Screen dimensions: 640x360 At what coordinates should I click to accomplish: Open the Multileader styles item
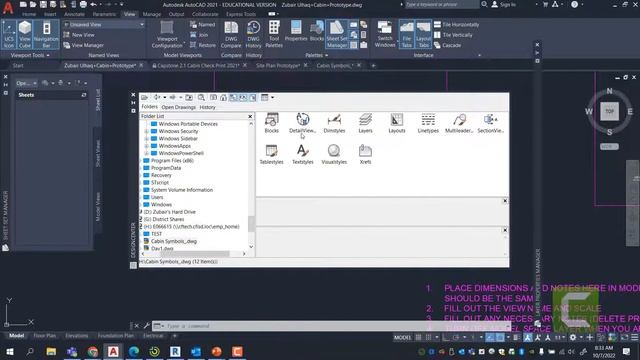tap(459, 123)
